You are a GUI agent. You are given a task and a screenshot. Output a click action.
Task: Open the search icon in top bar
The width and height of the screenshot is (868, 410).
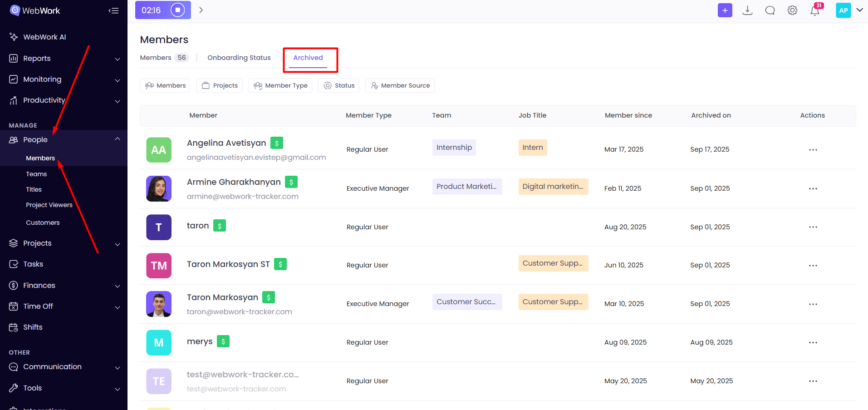pos(770,10)
